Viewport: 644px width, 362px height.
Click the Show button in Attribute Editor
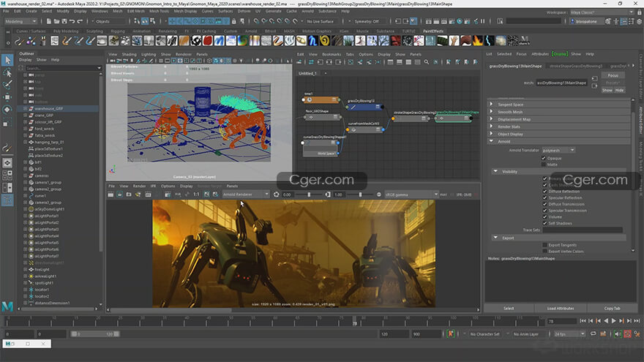(x=607, y=90)
